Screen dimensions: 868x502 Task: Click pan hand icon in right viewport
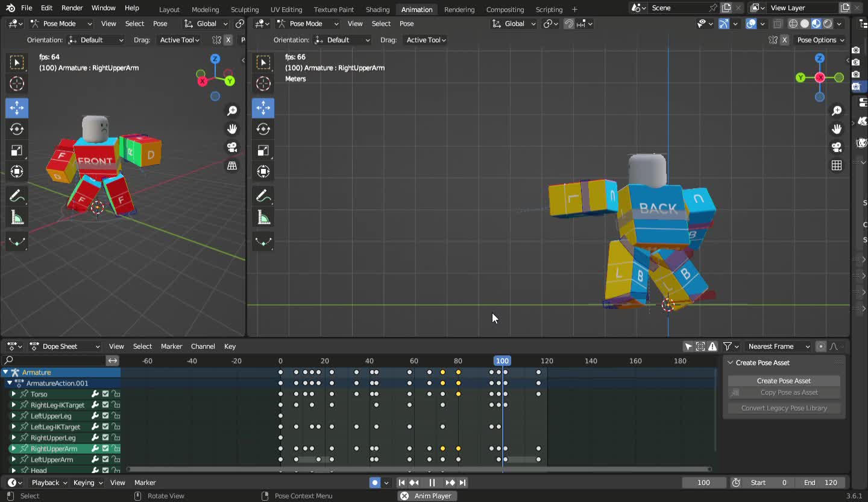tap(837, 129)
